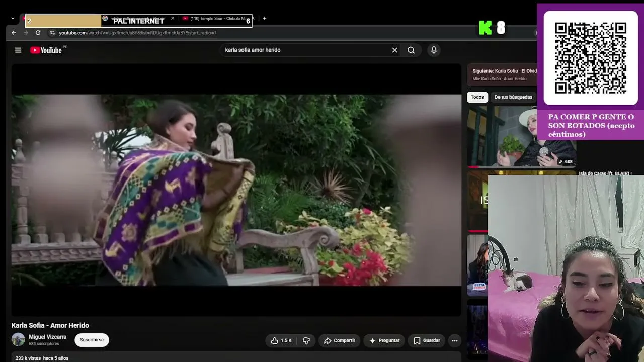The width and height of the screenshot is (644, 362).
Task: Clear the search box with the X icon
Action: [395, 50]
